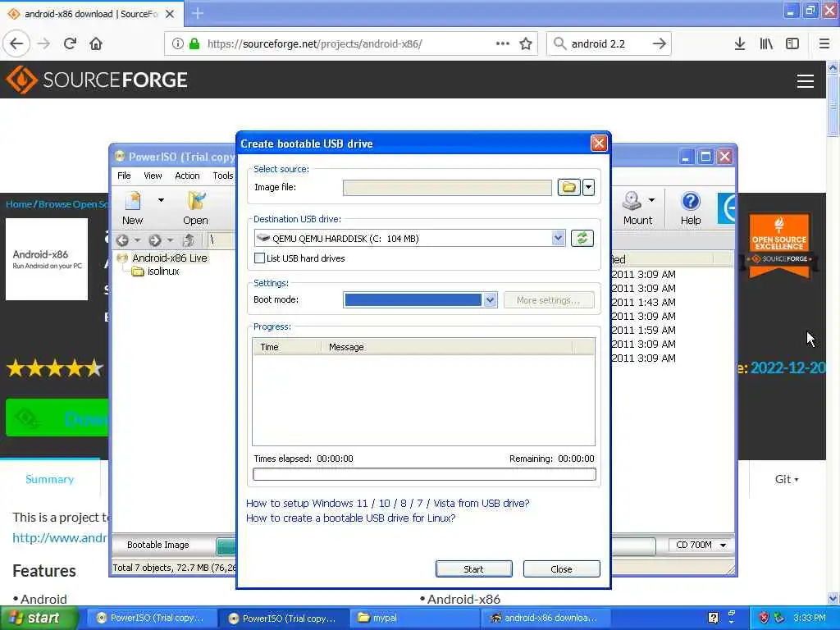Close the Create bootable USB drive dialog
This screenshot has width=840, height=630.
click(x=598, y=143)
